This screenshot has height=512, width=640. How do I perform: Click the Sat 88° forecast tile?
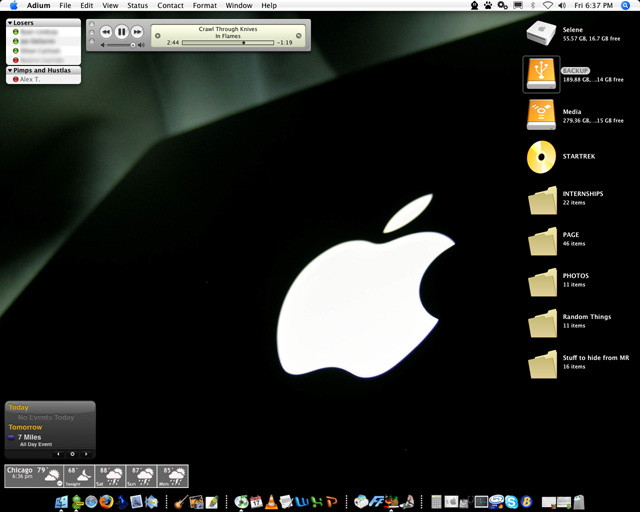pyautogui.click(x=110, y=476)
